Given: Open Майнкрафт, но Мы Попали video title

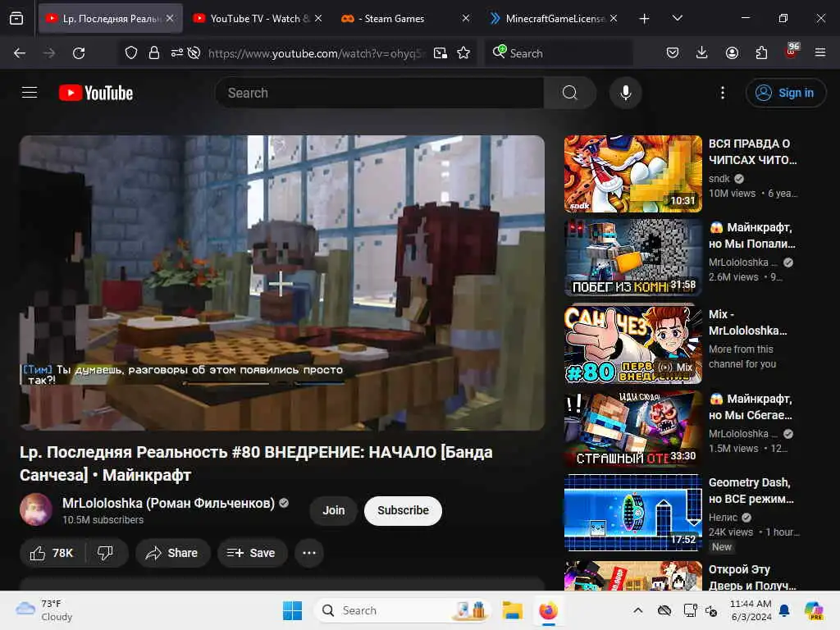Looking at the screenshot, I should (752, 235).
